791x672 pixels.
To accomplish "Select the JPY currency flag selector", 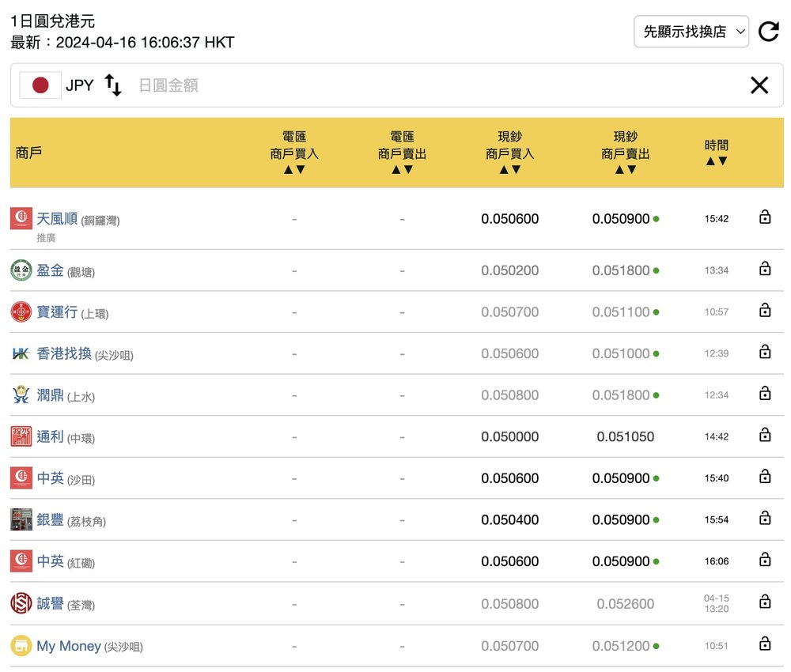I will (40, 85).
